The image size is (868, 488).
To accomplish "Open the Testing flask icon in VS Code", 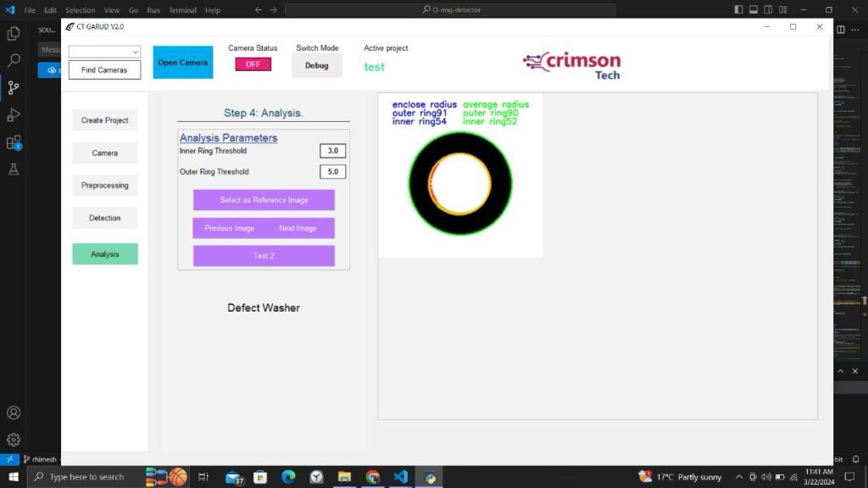I will 13,169.
